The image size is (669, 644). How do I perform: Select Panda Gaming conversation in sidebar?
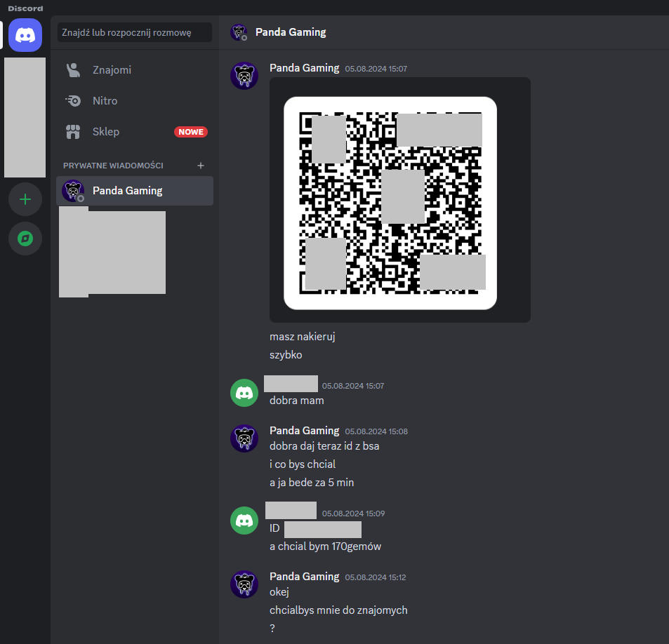[127, 191]
